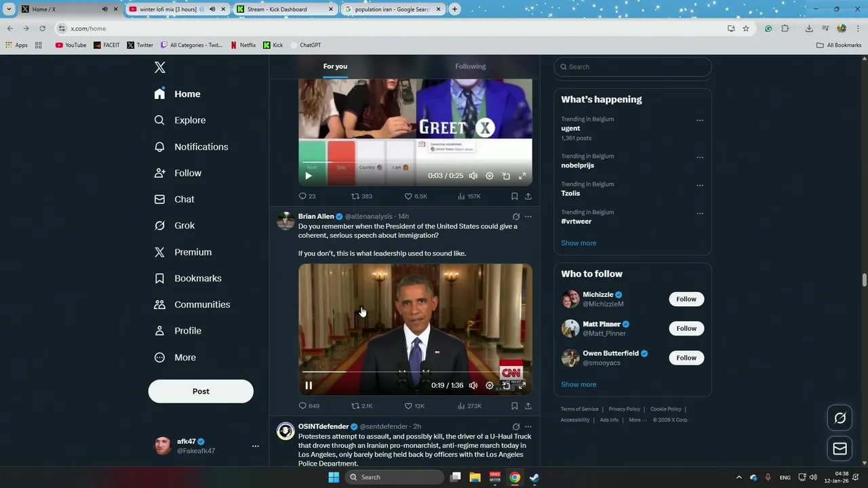The width and height of the screenshot is (868, 488).
Task: Open Communities in the sidebar
Action: (192, 304)
